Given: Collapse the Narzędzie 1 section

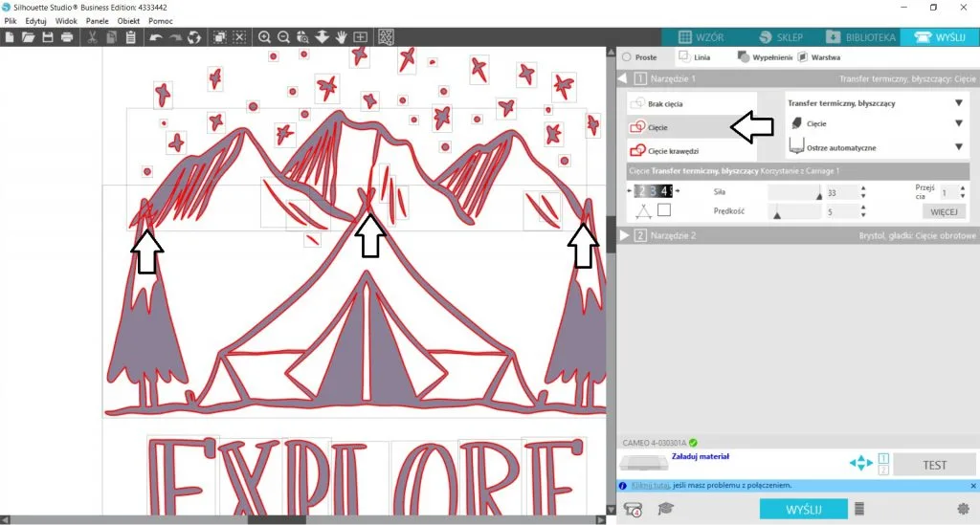Looking at the screenshot, I should 622,78.
